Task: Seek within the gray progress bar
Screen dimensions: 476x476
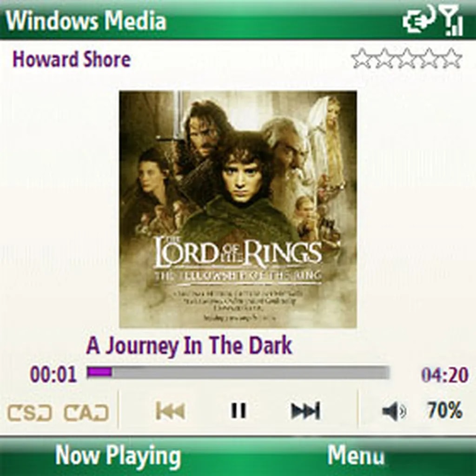Action: tap(238, 372)
